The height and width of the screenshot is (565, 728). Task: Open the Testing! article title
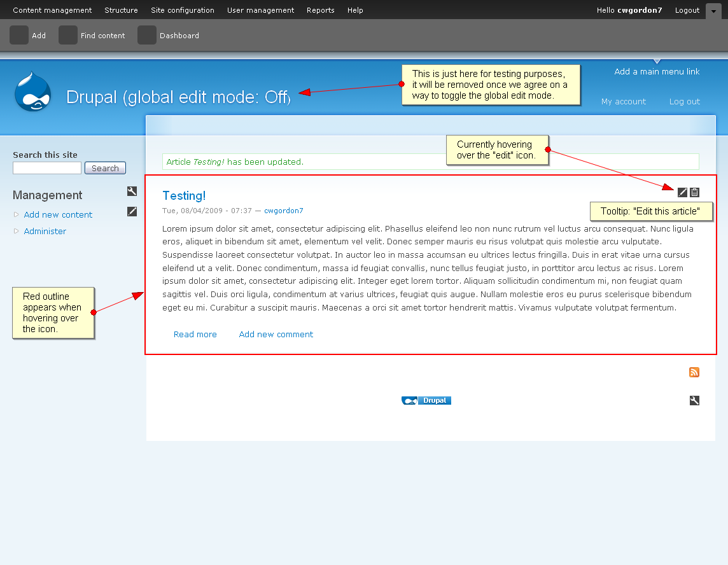[x=184, y=195]
